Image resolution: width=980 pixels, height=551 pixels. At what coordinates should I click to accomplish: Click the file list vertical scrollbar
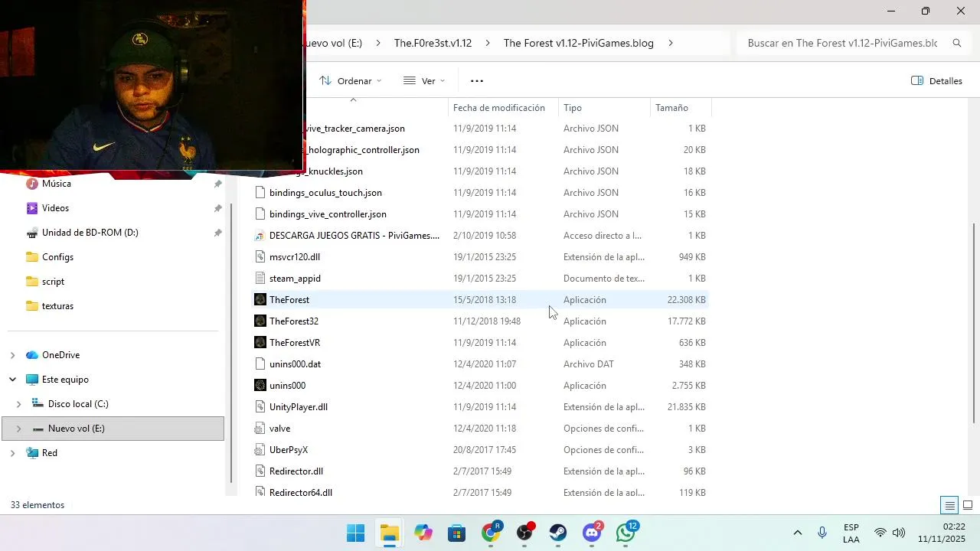pos(975,321)
